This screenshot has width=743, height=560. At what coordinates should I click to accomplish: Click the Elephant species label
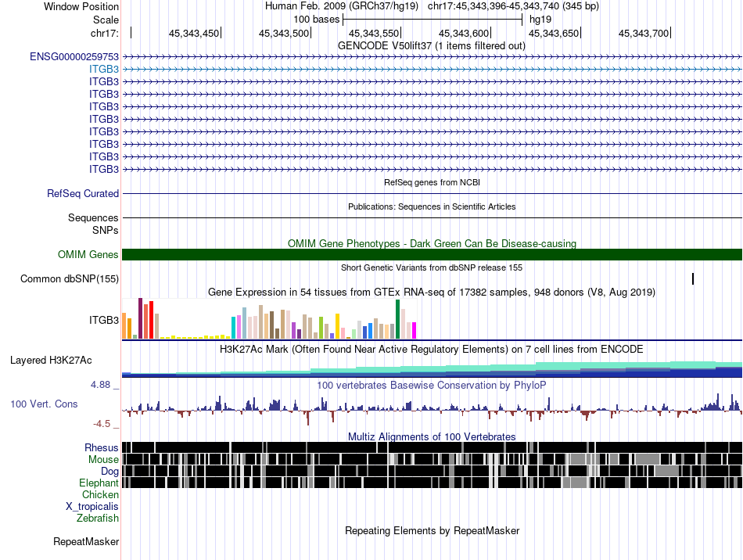point(99,483)
